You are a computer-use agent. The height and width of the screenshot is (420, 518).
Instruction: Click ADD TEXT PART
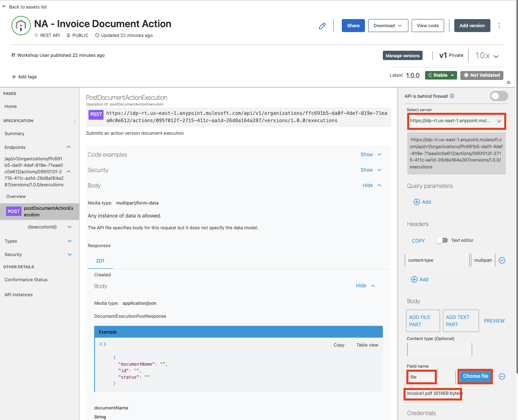461,321
